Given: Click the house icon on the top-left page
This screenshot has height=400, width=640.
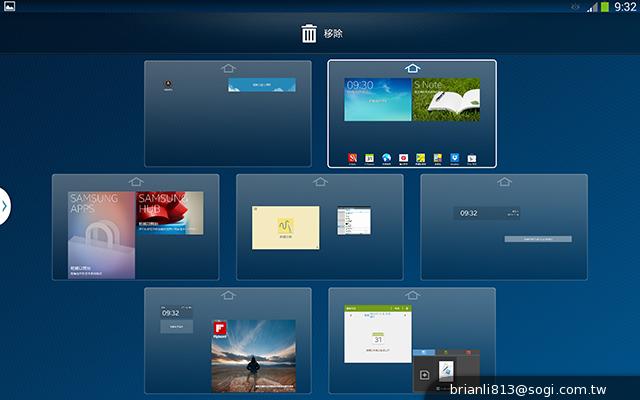Looking at the screenshot, I should click(228, 68).
